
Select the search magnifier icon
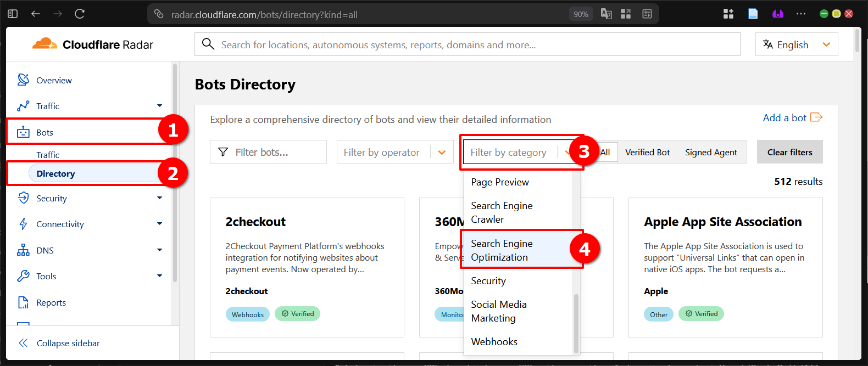pos(208,44)
